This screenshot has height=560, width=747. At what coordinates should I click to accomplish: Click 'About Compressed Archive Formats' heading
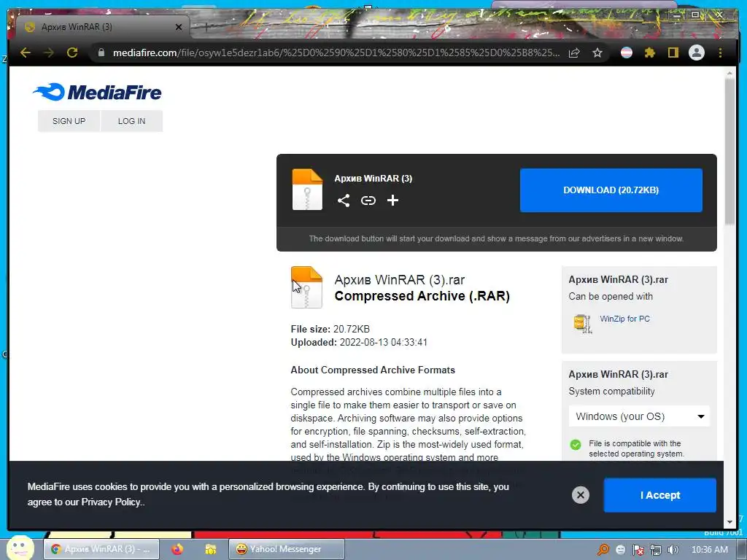click(x=373, y=370)
